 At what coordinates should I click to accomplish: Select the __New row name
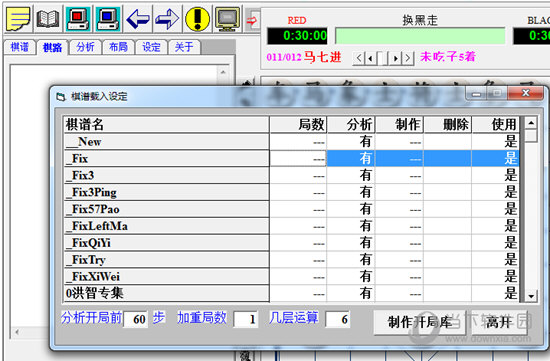pos(167,142)
